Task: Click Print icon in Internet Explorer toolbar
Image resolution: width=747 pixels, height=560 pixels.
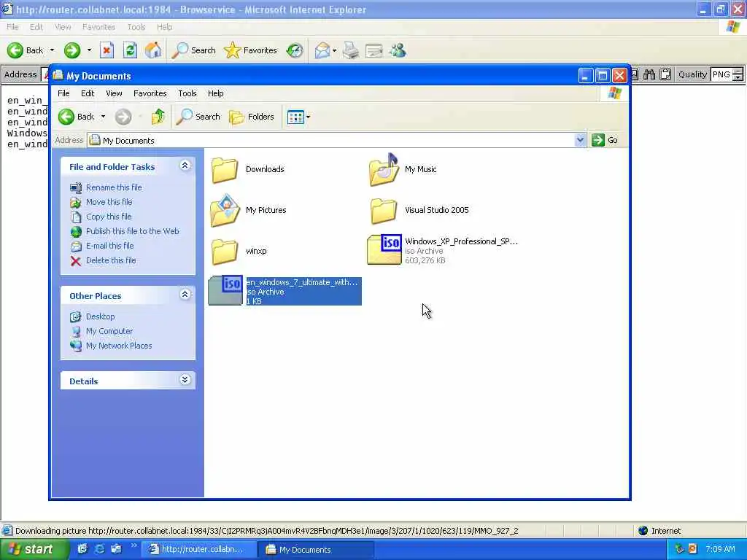Action: tap(351, 50)
